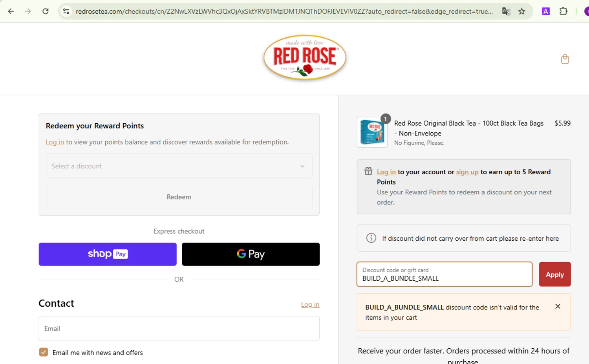
Task: Open the browser extensions puzzle icon
Action: (563, 11)
